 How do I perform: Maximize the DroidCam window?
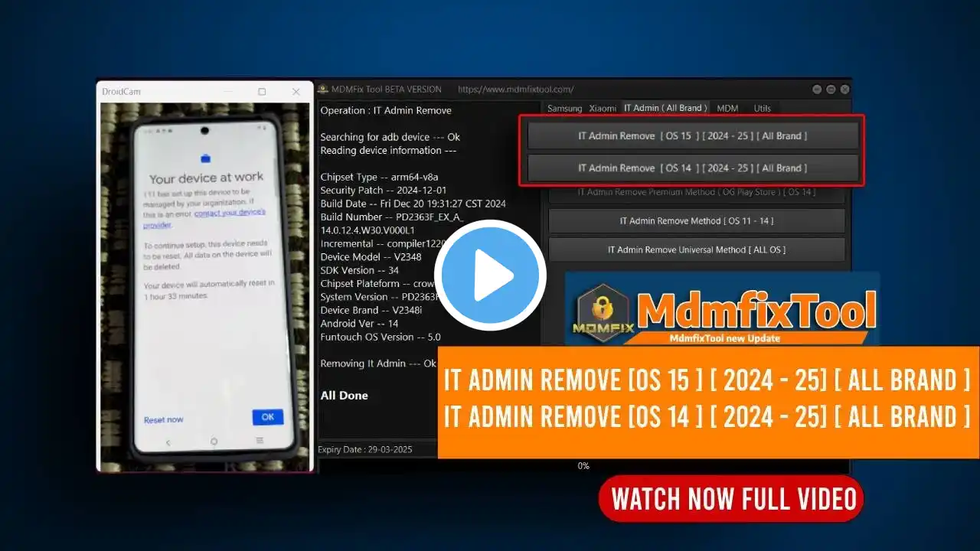tap(262, 91)
